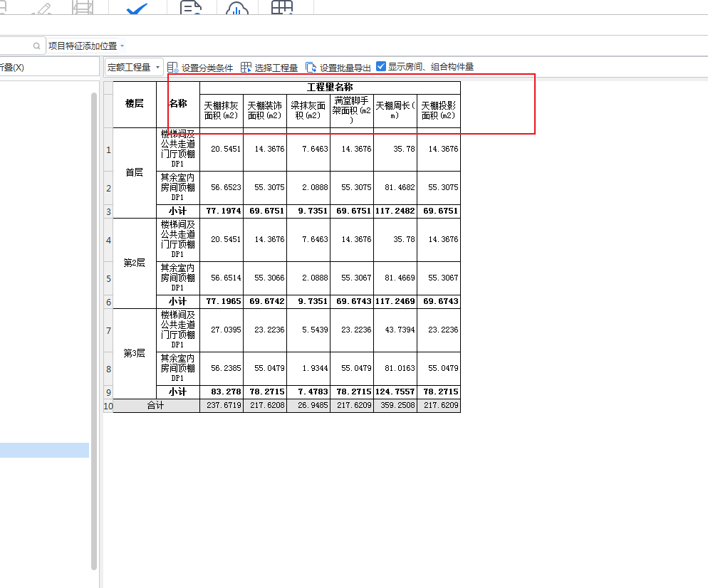Click the document report icon in top toolbar
The image size is (708, 588).
(x=191, y=7)
